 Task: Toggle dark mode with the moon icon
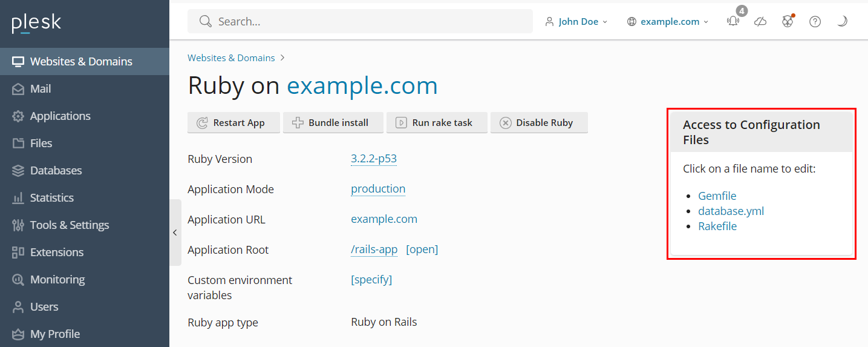[842, 22]
